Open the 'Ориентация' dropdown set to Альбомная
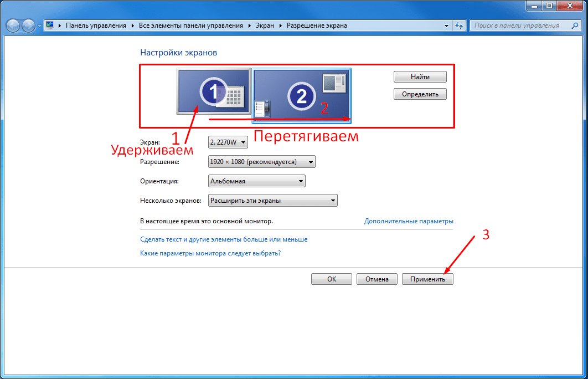588x379 pixels. point(257,181)
